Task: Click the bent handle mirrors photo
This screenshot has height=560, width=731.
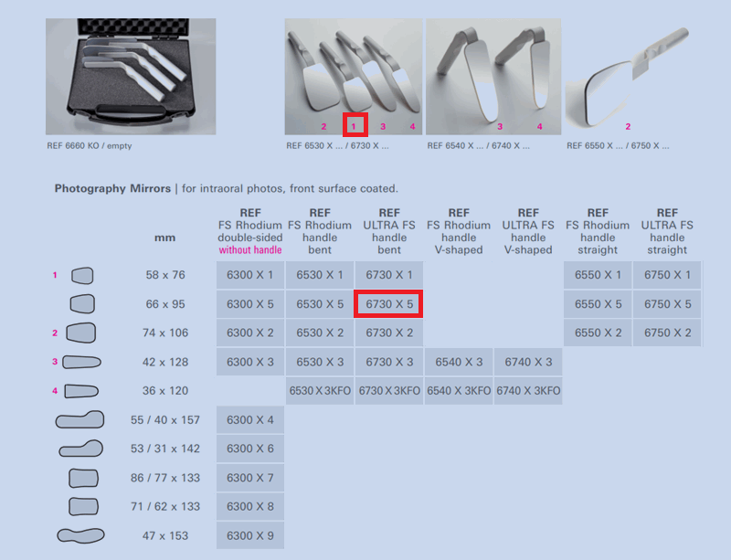Action: tap(354, 77)
